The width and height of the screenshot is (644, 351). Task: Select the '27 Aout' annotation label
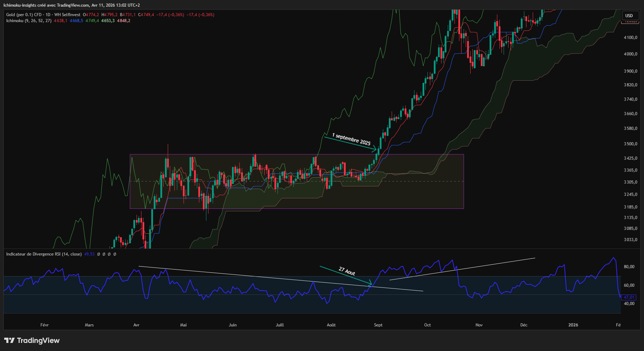point(347,271)
